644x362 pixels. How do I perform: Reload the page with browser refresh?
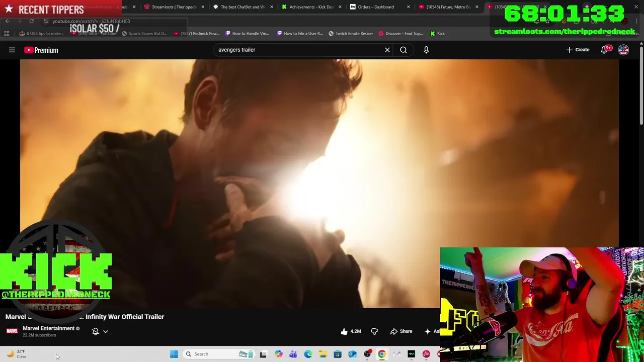31,21
